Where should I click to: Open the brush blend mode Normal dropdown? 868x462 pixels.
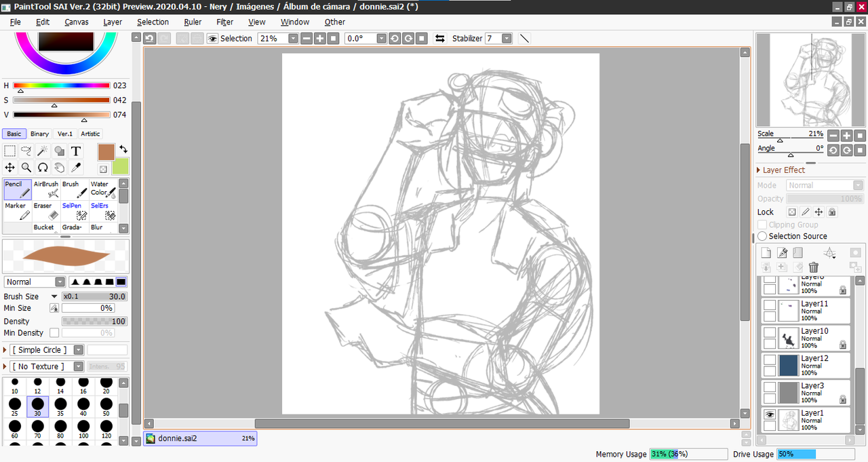tap(60, 282)
